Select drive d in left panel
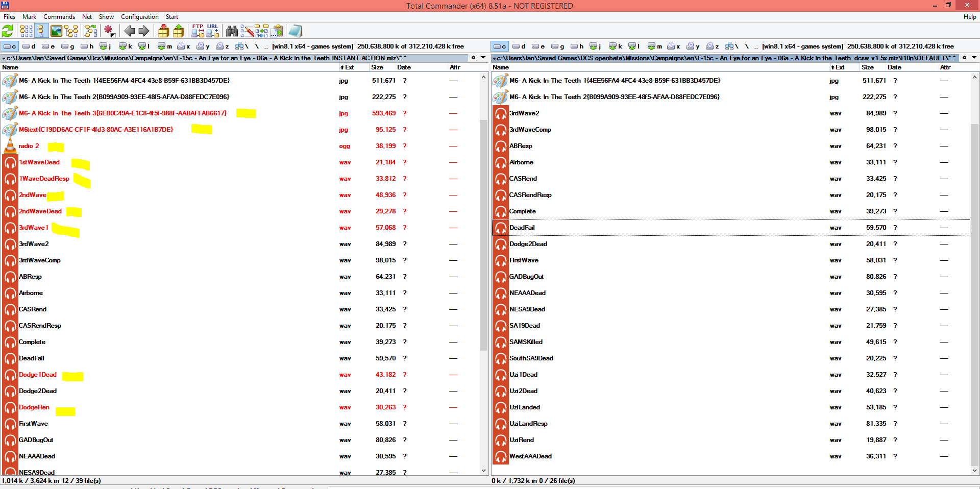 pos(29,46)
